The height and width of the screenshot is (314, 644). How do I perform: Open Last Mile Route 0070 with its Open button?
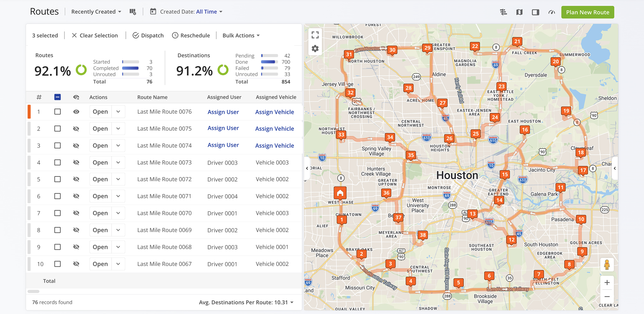tap(100, 213)
